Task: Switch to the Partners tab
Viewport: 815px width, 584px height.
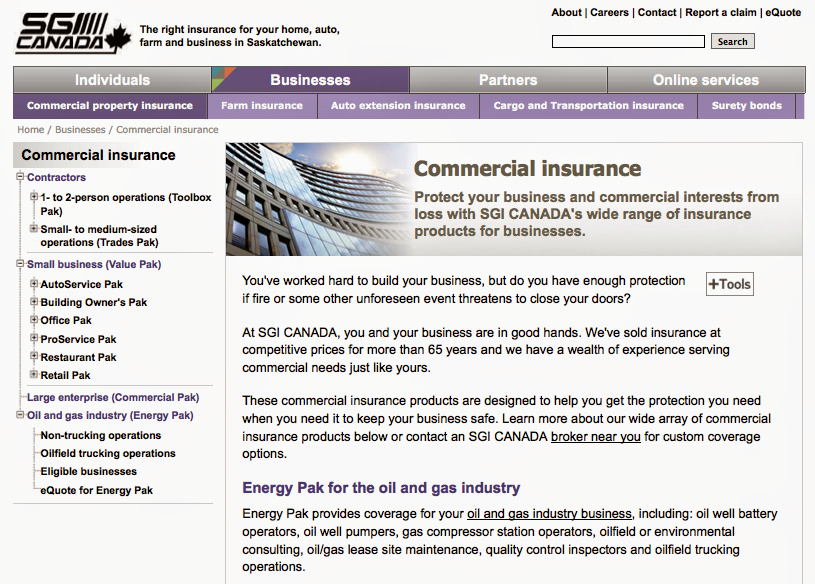Action: tap(508, 79)
